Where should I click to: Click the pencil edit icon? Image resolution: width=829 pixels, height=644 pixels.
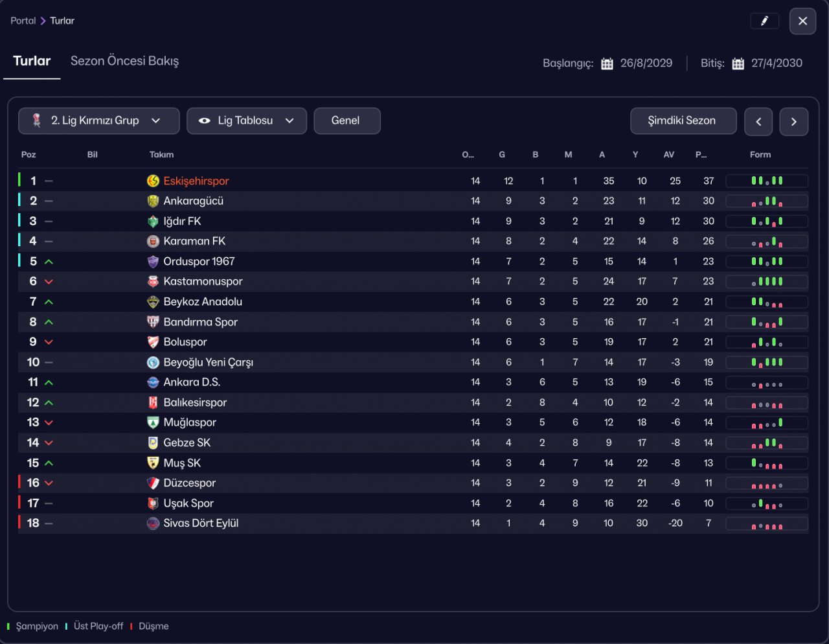[764, 21]
